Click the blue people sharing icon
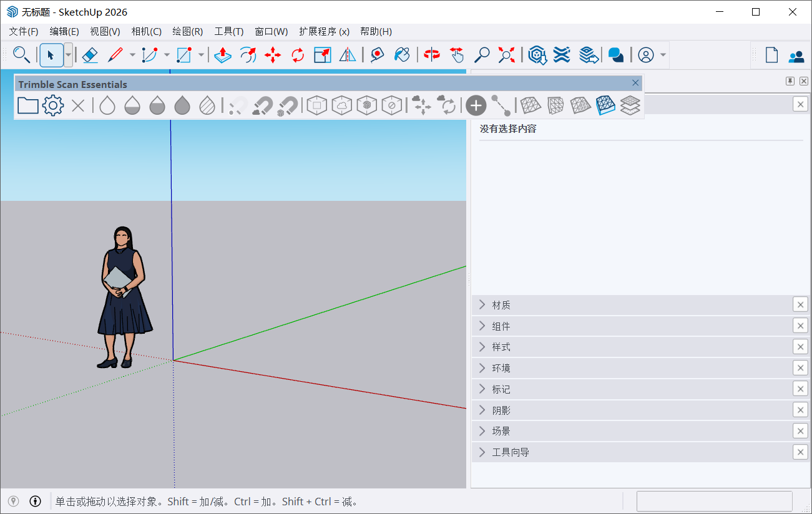The height and width of the screenshot is (514, 812). 796,56
